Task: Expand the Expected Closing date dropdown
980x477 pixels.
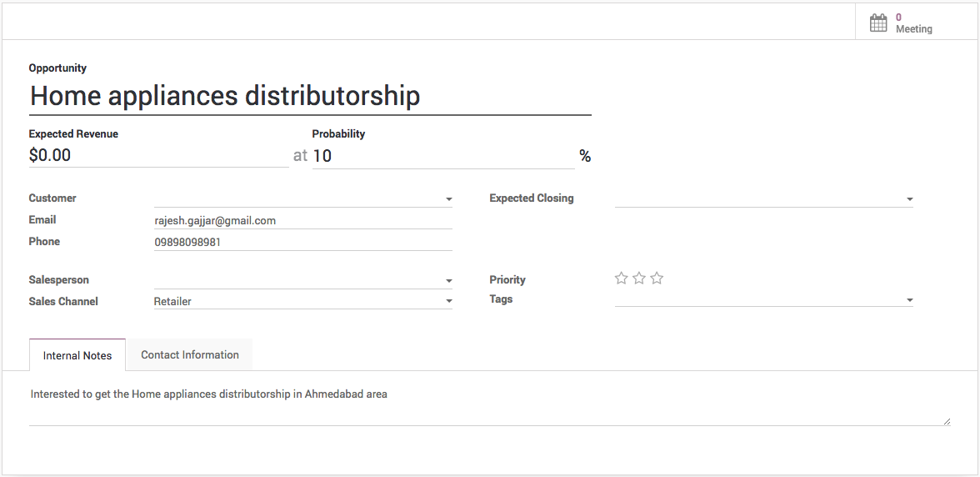Action: [909, 199]
